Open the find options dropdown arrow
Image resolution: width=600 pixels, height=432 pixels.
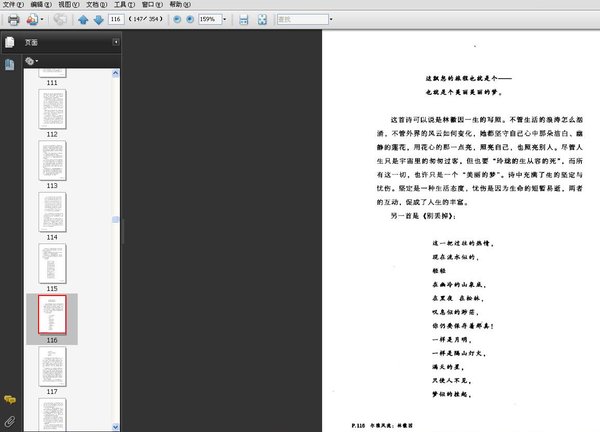click(x=331, y=19)
